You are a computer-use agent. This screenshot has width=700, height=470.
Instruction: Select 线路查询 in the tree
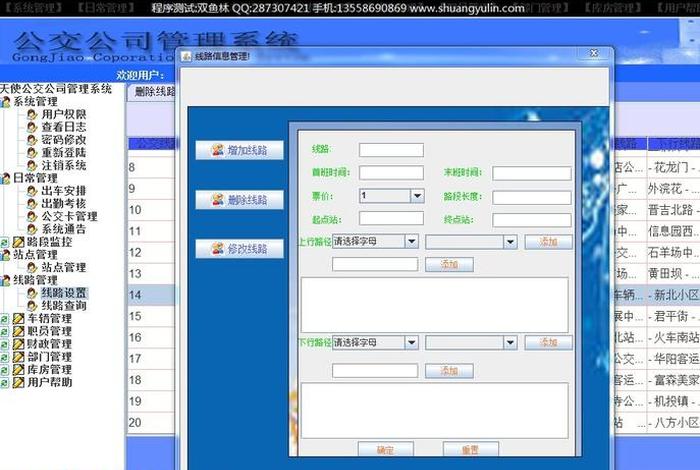[64, 306]
